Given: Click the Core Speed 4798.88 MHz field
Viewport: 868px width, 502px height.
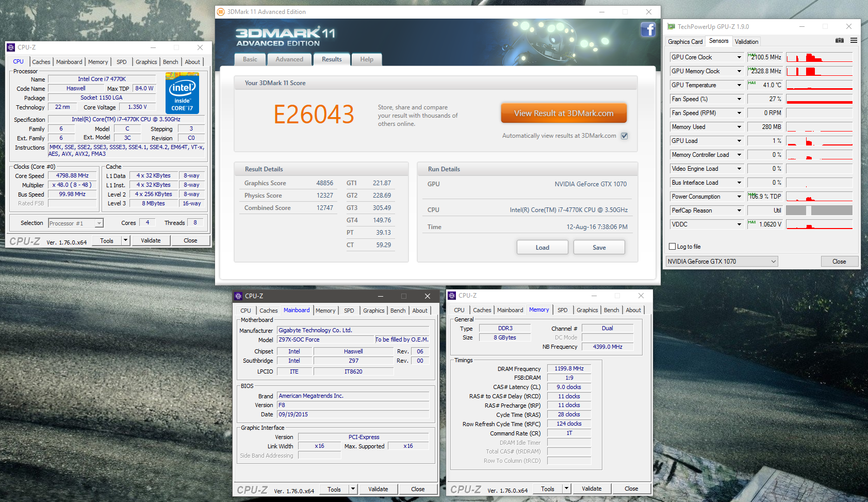Looking at the screenshot, I should [72, 176].
